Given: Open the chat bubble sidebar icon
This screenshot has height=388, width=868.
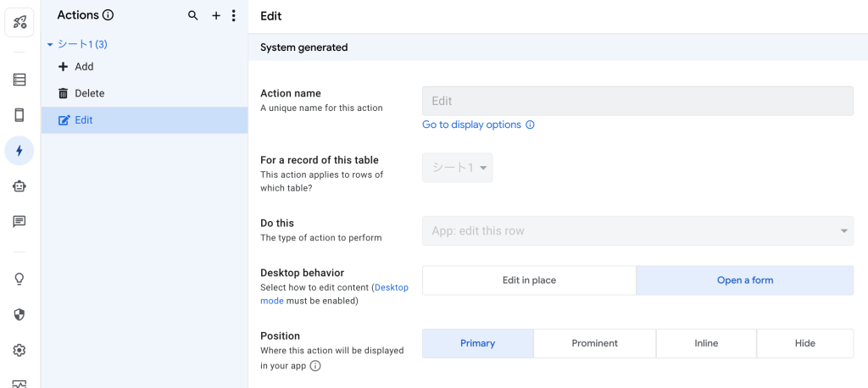Looking at the screenshot, I should pos(19,222).
